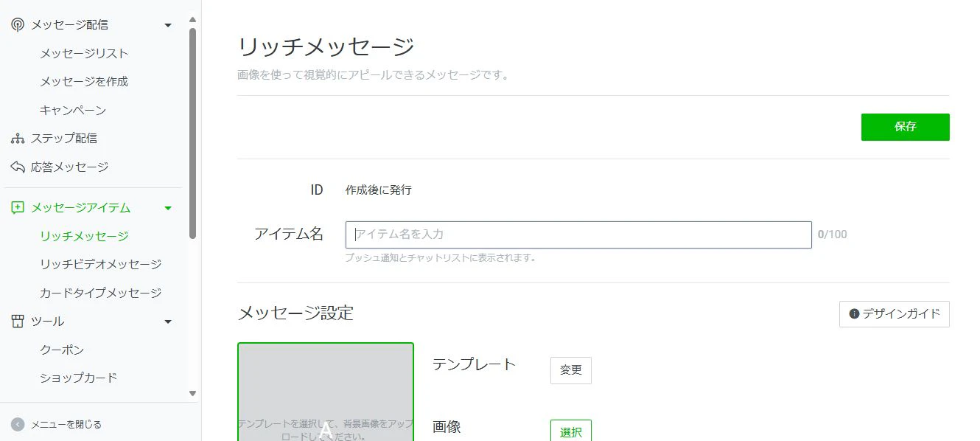This screenshot has width=980, height=441.
Task: Click the アイテム名 field label
Action: point(289,234)
